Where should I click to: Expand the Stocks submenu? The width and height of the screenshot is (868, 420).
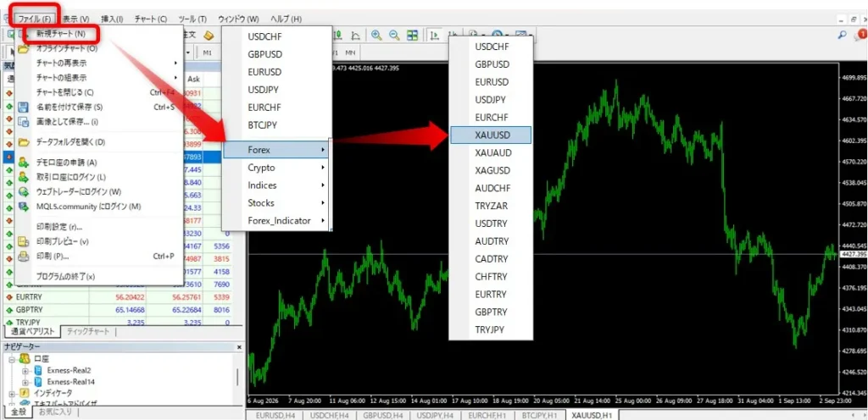click(277, 203)
